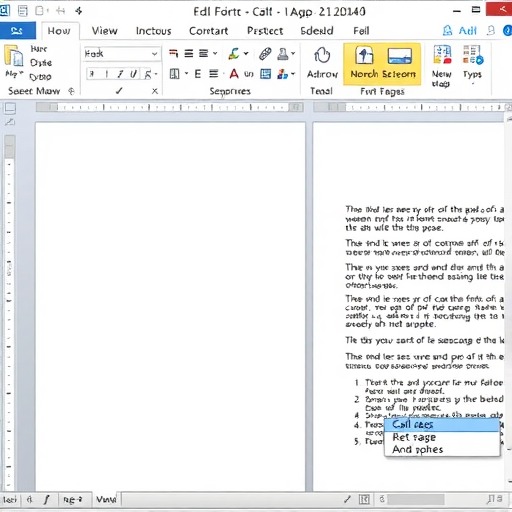
Task: Click the Adirow hand pointer icon
Action: coord(322,55)
